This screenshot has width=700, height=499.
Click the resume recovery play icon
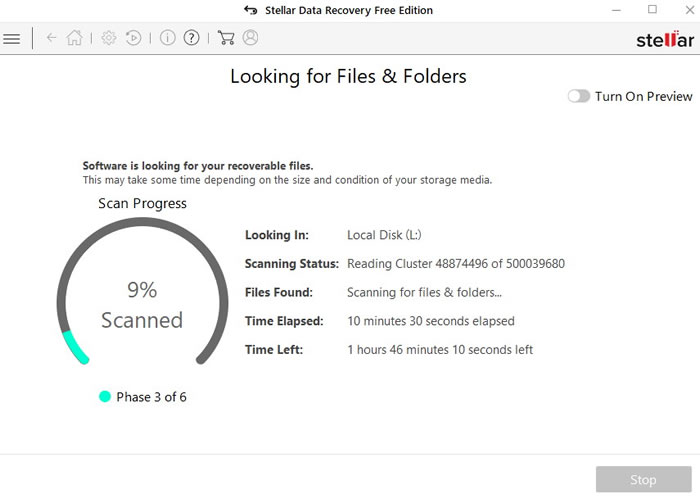tap(133, 38)
